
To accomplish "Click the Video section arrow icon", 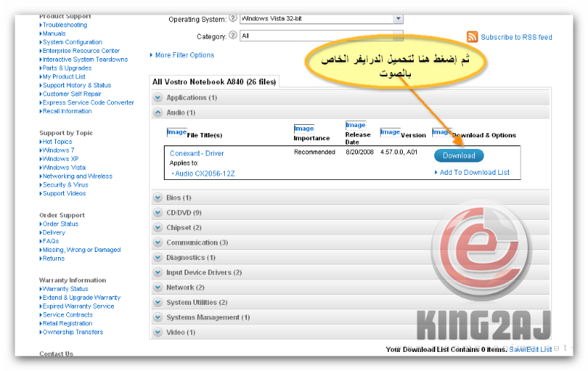I will tap(158, 332).
